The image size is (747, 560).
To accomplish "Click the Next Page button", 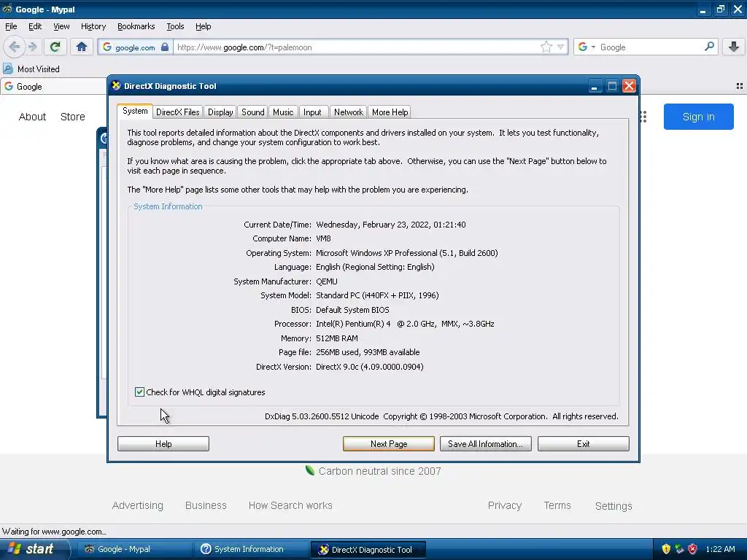I will pos(389,444).
